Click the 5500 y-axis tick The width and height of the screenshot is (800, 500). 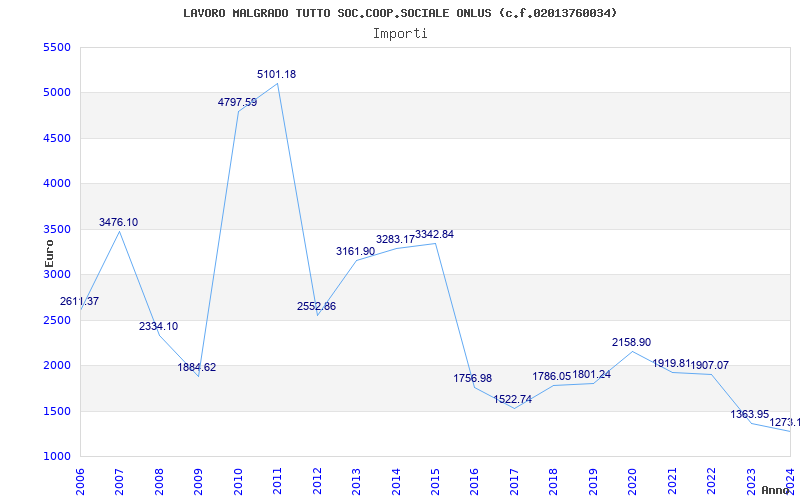[x=57, y=47]
